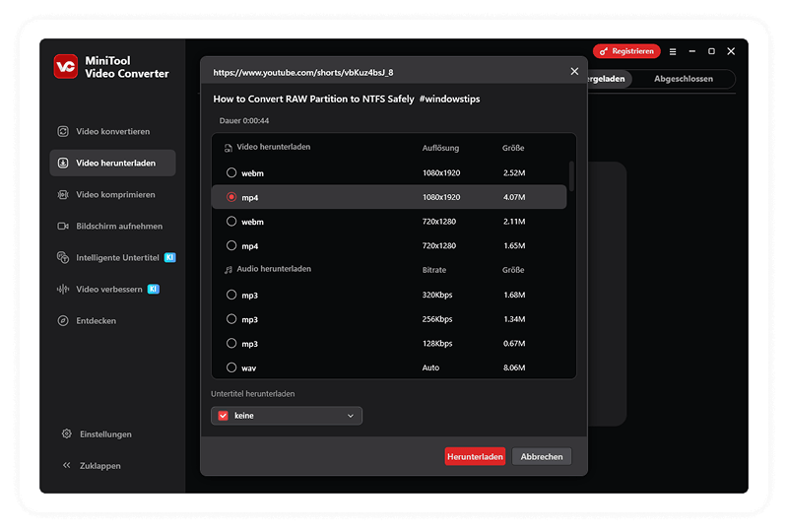Click the 8.06M size value for wav
The width and height of the screenshot is (788, 532).
click(x=514, y=367)
